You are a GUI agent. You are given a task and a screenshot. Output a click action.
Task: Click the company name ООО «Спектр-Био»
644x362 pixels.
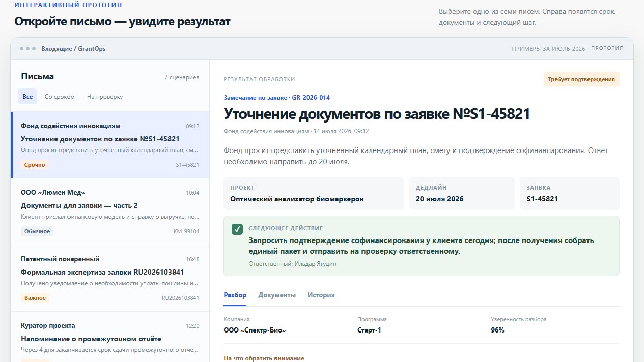click(255, 330)
